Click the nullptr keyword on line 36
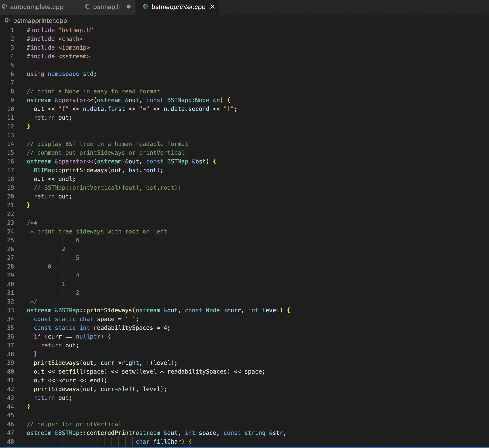 (88, 336)
